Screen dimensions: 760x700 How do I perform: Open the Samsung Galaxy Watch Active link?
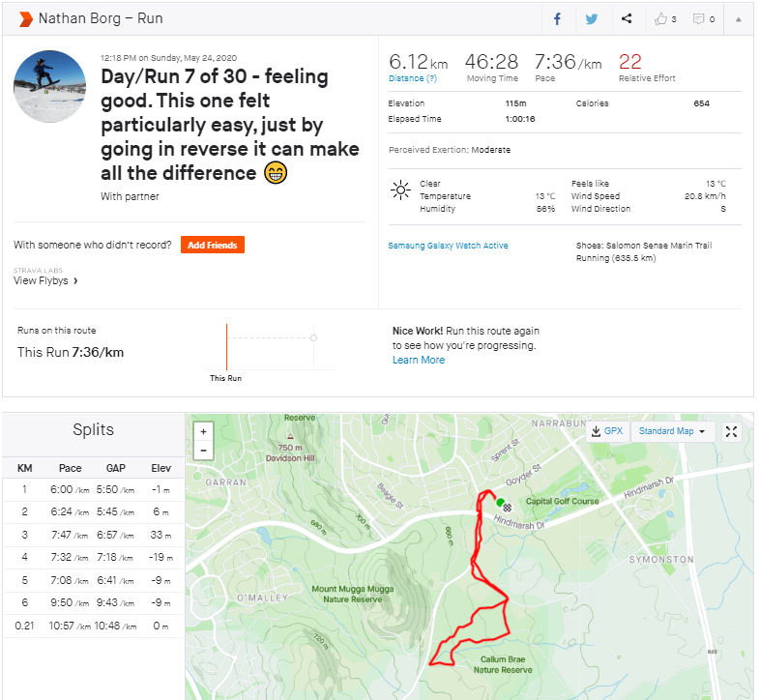448,246
